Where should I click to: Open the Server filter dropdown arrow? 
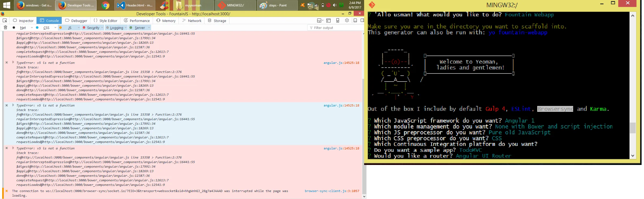[x=149, y=28]
